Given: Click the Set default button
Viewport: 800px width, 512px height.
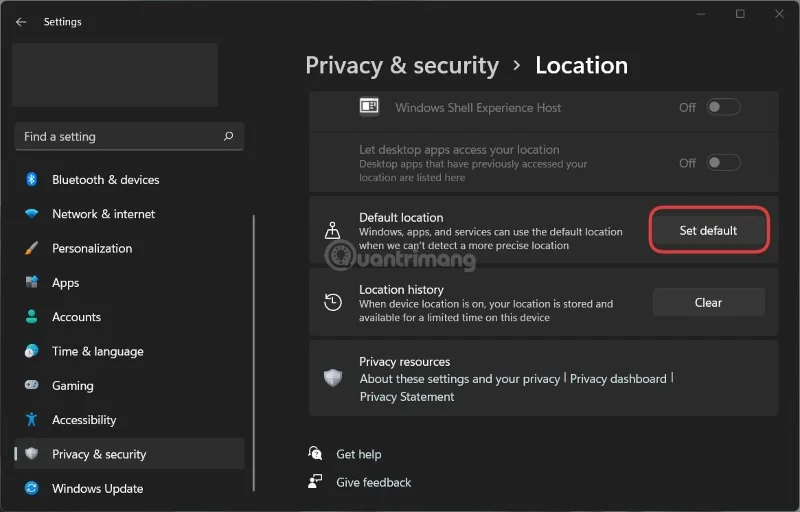Looking at the screenshot, I should click(x=709, y=231).
